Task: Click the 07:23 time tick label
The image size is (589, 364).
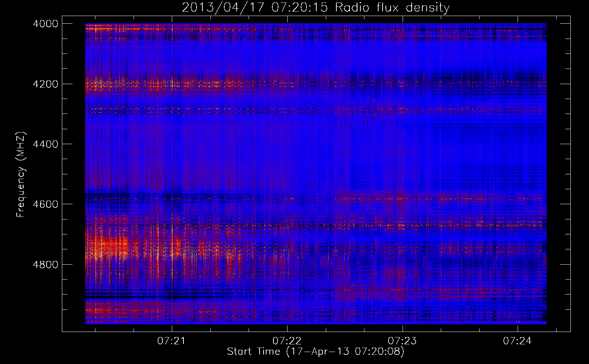Action: pos(402,341)
